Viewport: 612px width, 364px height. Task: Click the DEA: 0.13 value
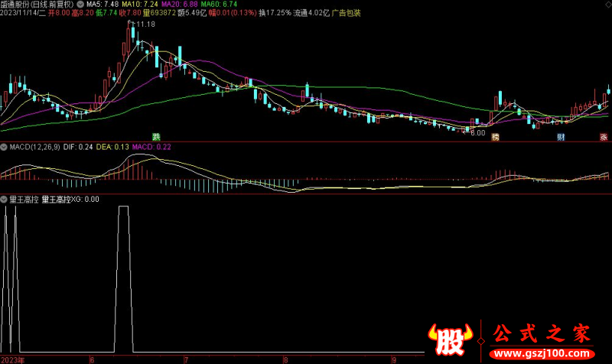click(x=112, y=147)
